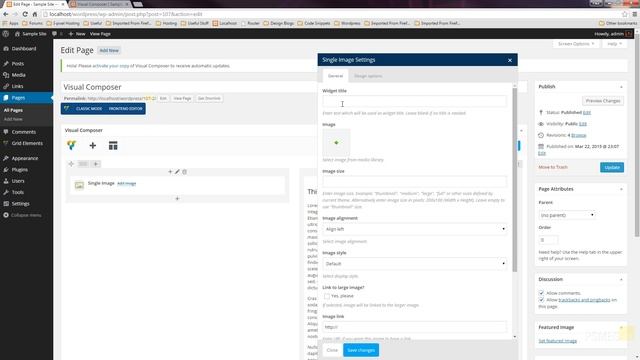
Task: Open the Help dropdown tab
Action: tap(614, 44)
